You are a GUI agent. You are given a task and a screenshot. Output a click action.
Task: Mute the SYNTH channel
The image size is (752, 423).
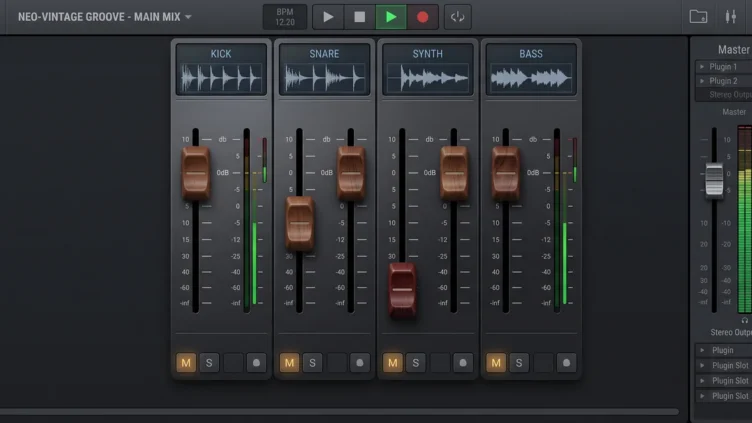[x=393, y=363]
